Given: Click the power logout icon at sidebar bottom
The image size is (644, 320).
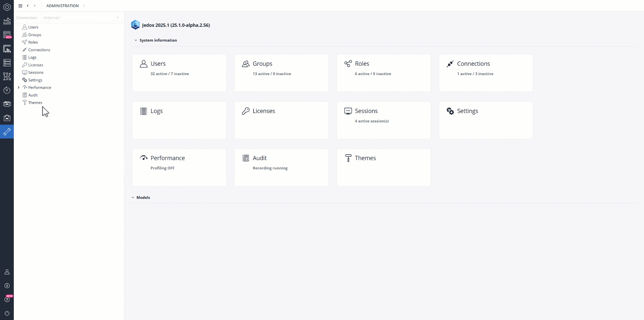Looking at the screenshot, I should (x=7, y=313).
